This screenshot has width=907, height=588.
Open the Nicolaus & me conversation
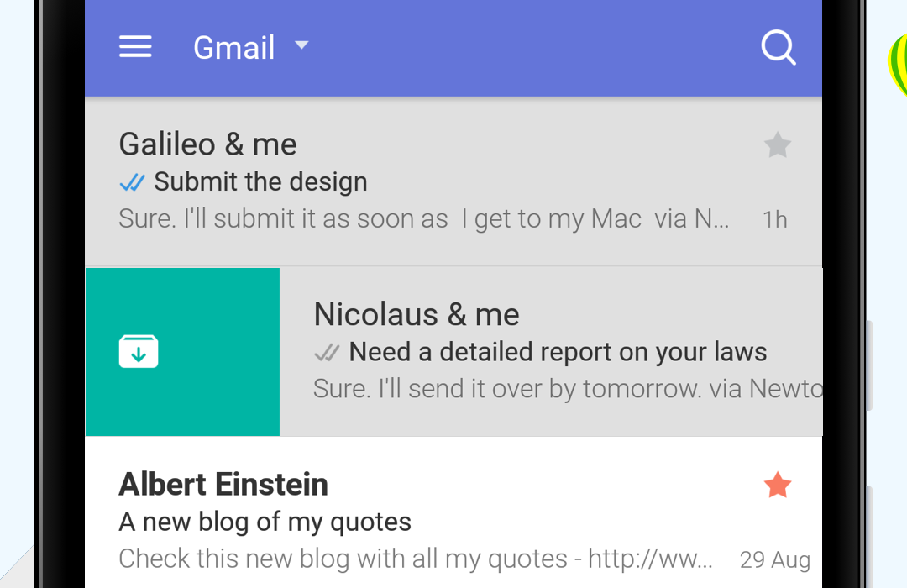[551, 351]
